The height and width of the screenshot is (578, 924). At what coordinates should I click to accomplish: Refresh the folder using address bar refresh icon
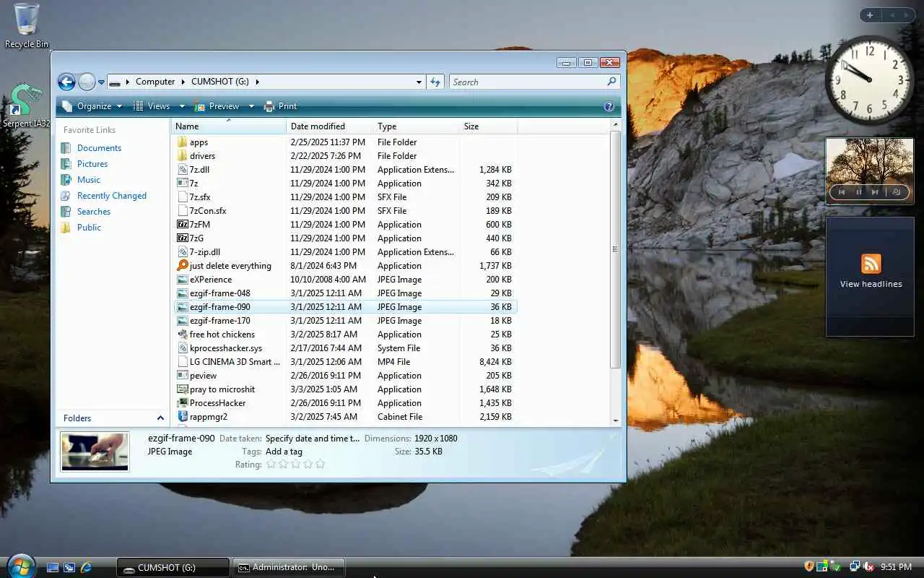pyautogui.click(x=435, y=82)
